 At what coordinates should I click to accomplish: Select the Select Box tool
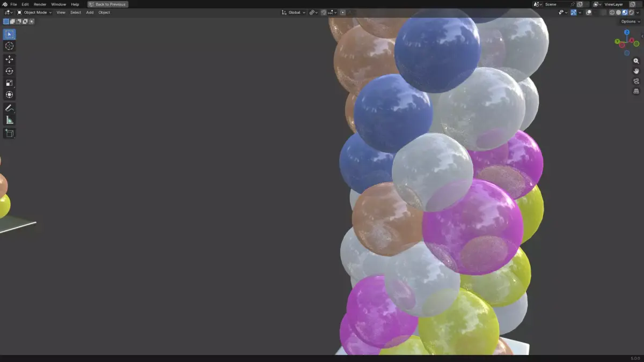(x=9, y=34)
